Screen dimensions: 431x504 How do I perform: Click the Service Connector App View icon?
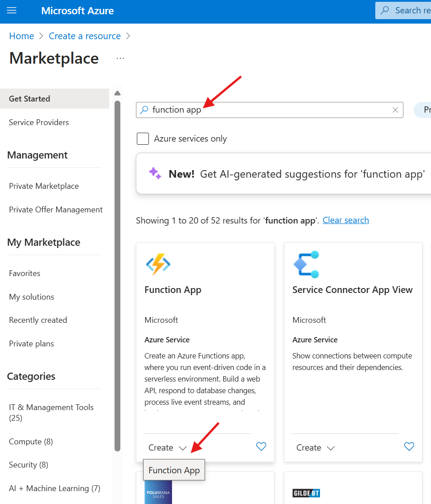[306, 264]
